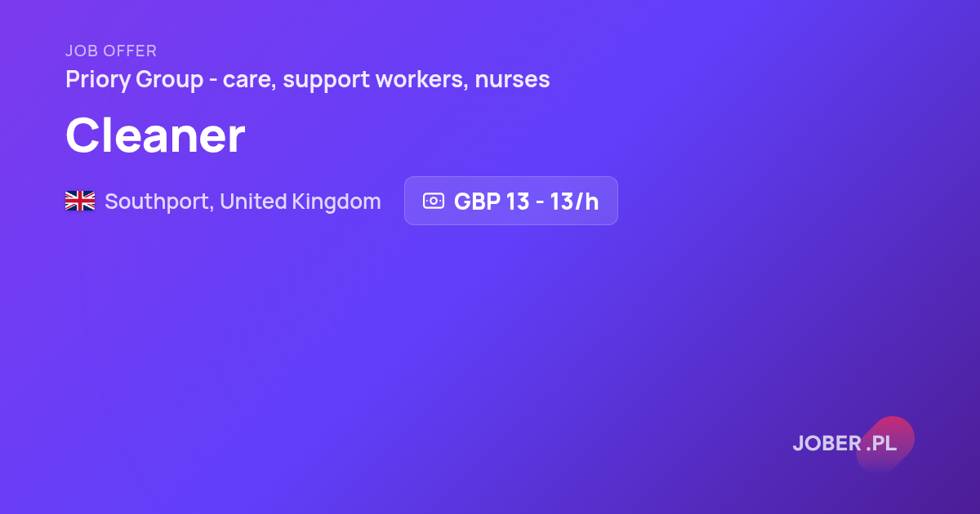Image resolution: width=980 pixels, height=514 pixels.
Task: Click the banknote icon in salary badge
Action: coord(433,201)
